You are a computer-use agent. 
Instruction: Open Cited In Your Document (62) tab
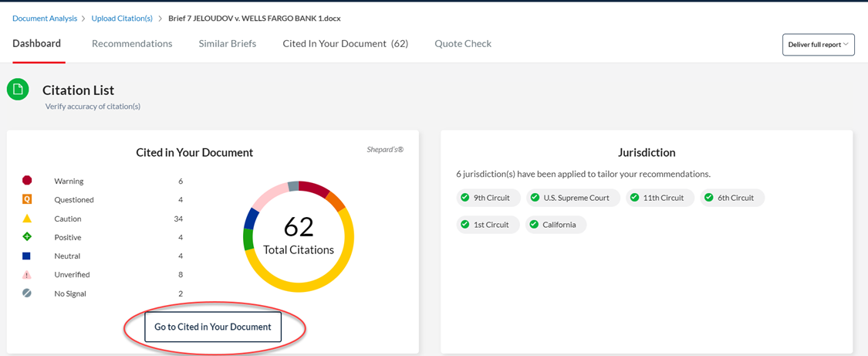coord(346,44)
